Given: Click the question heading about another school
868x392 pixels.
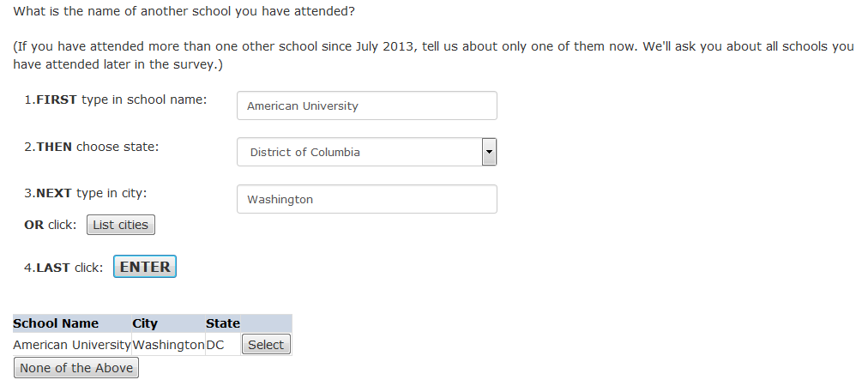Looking at the screenshot, I should point(184,13).
